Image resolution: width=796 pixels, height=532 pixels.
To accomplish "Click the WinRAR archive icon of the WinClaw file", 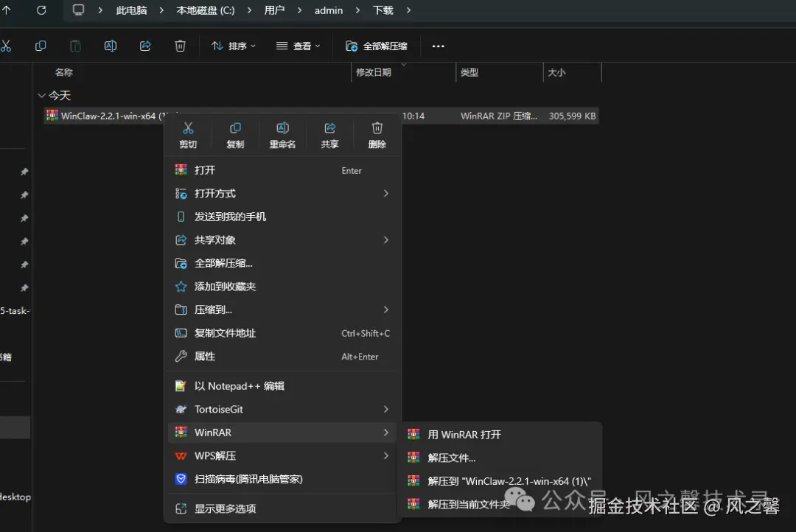I will pyautogui.click(x=52, y=116).
